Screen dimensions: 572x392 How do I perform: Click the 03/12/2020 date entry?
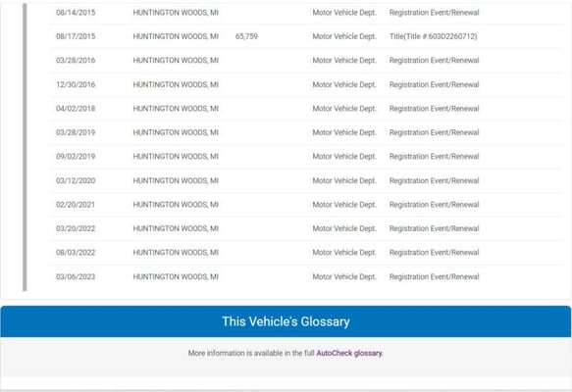tap(76, 180)
